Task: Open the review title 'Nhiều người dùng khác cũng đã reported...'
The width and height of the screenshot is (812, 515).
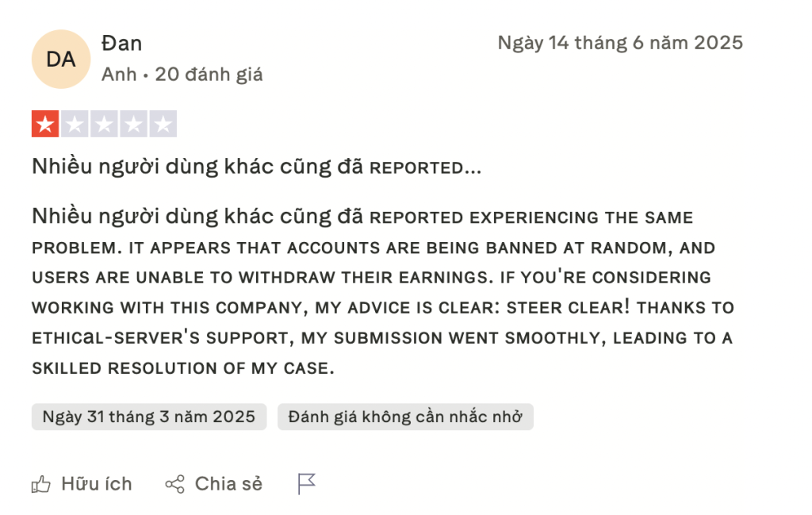Action: (x=256, y=167)
